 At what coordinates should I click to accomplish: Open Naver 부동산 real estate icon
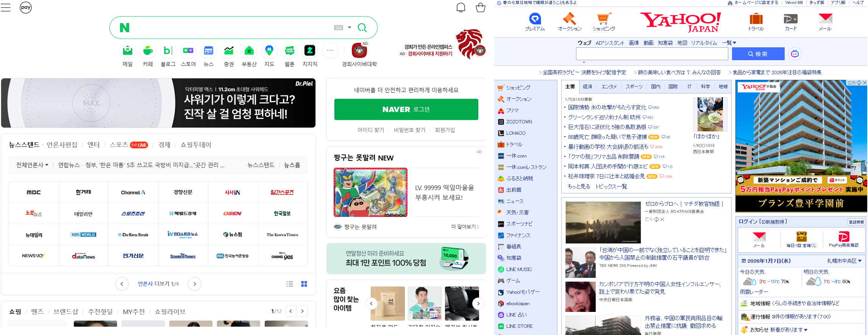pyautogui.click(x=249, y=50)
